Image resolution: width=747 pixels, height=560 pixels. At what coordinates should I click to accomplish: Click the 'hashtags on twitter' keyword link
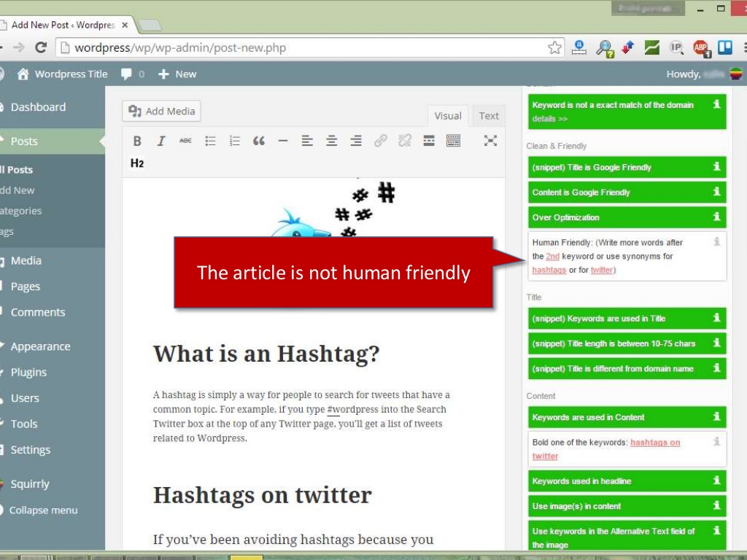(x=606, y=449)
